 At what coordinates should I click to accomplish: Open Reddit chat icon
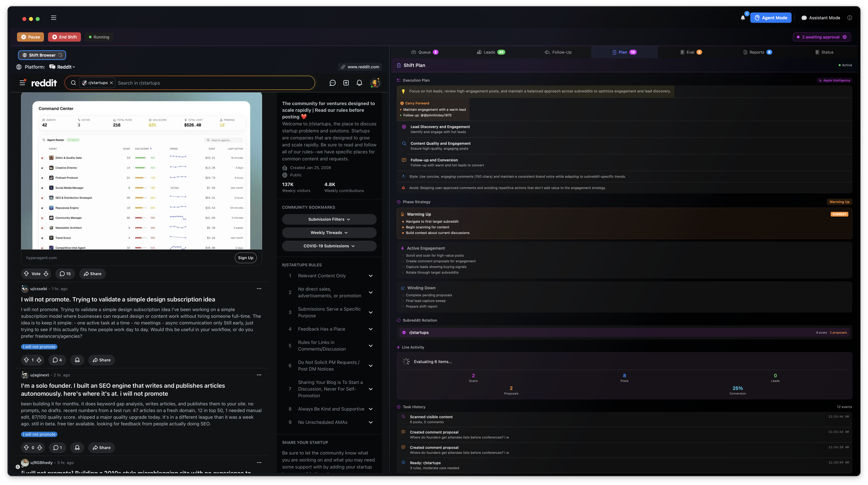point(333,83)
